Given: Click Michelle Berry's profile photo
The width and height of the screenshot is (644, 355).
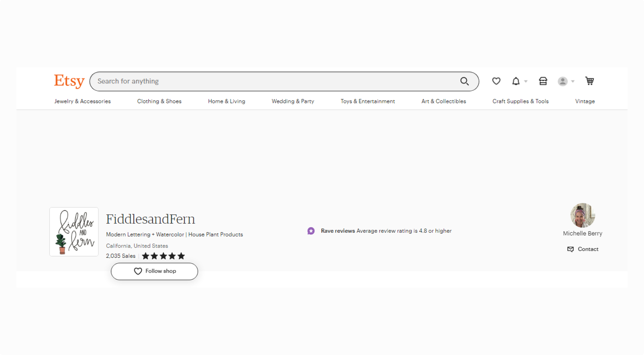Looking at the screenshot, I should pyautogui.click(x=582, y=215).
